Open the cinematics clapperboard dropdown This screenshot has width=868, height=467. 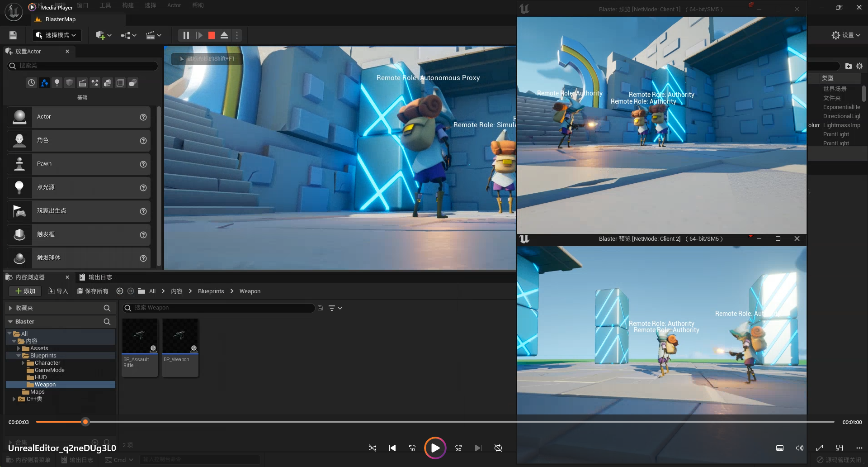(x=154, y=35)
